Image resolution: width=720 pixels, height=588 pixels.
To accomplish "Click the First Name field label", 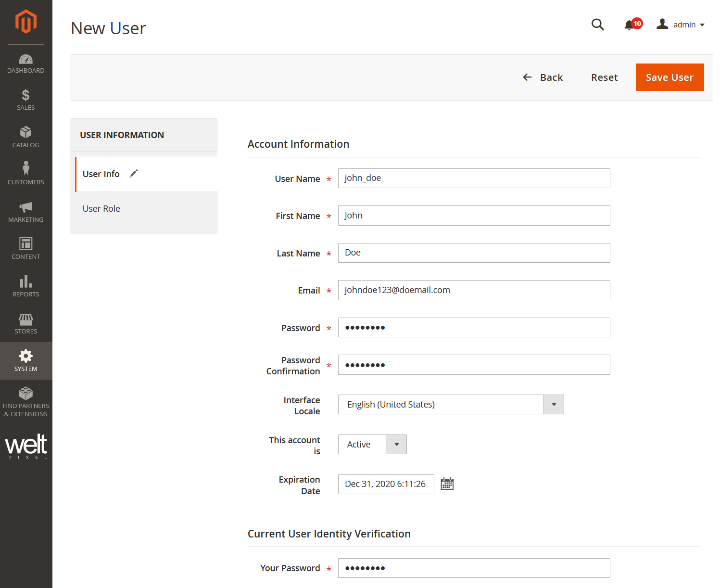I will click(298, 216).
